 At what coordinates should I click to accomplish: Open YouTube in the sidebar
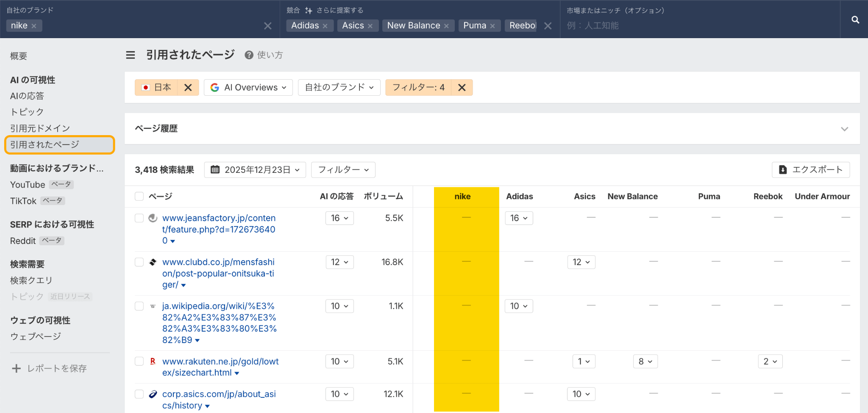[28, 185]
